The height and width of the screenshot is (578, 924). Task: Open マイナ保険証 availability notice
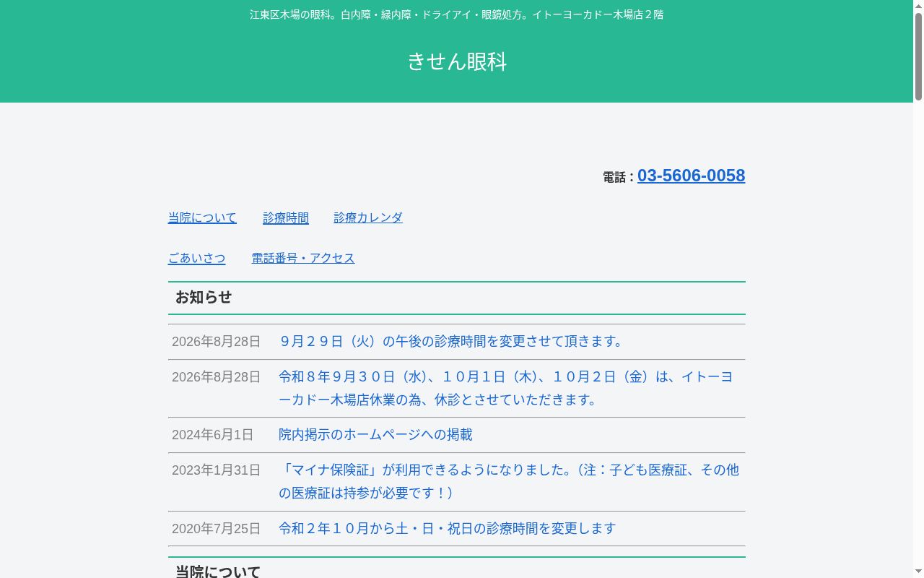point(509,481)
